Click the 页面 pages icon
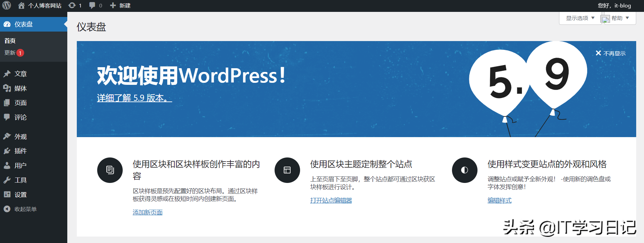The height and width of the screenshot is (243, 644). tap(7, 102)
